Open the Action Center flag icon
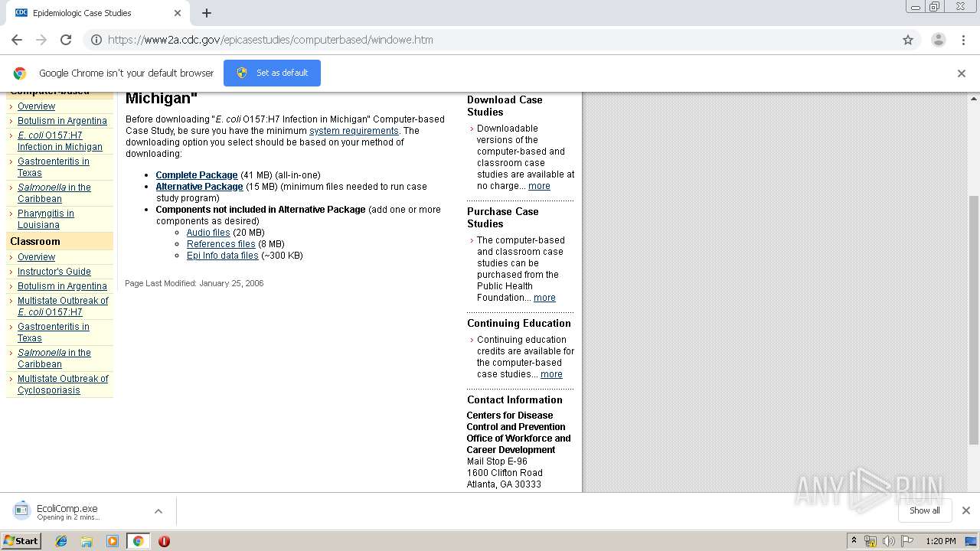The image size is (980, 551). pos(907,541)
